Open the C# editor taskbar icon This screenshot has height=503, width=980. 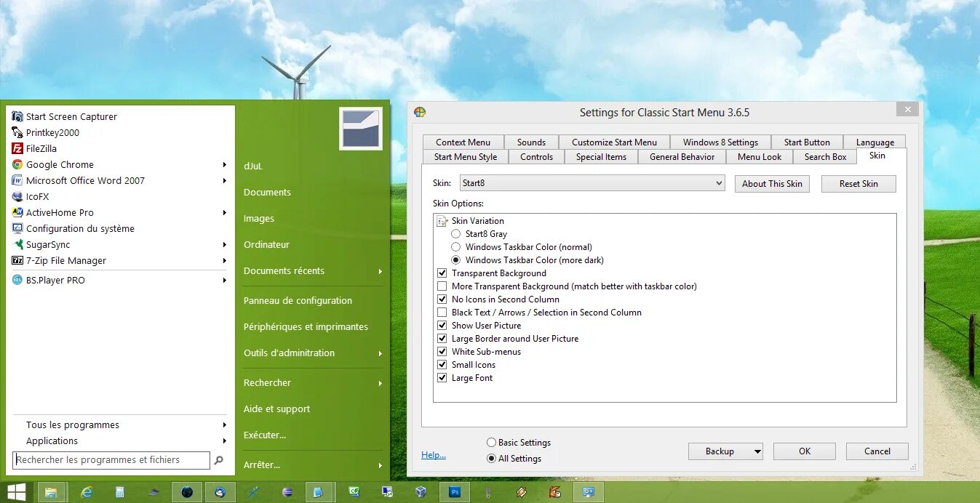(x=354, y=492)
